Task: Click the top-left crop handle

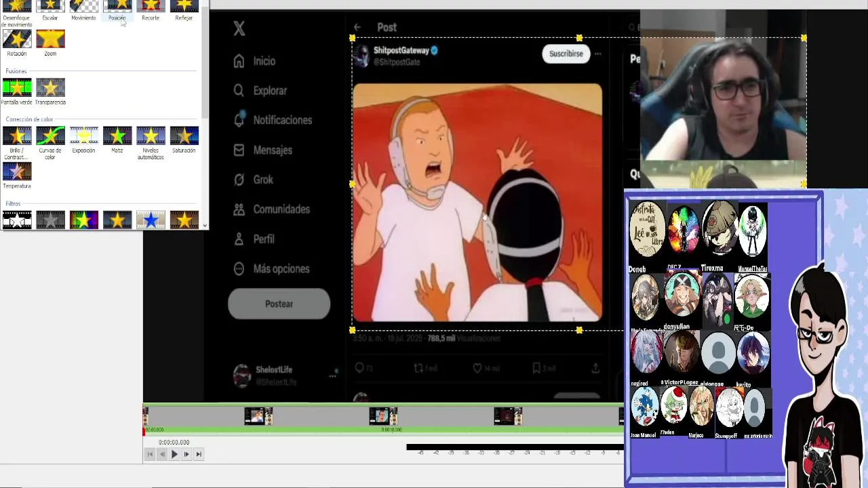Action: [352, 38]
